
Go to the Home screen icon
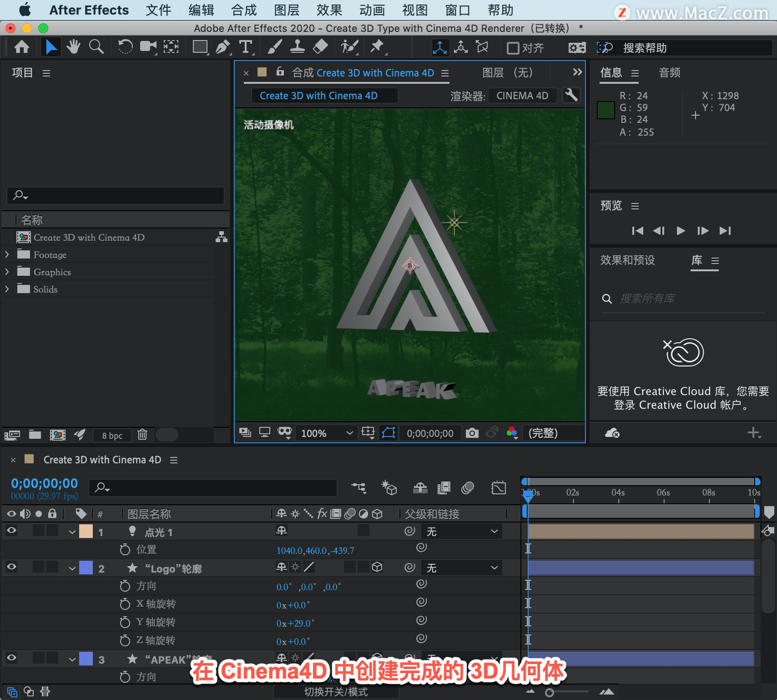(x=22, y=47)
